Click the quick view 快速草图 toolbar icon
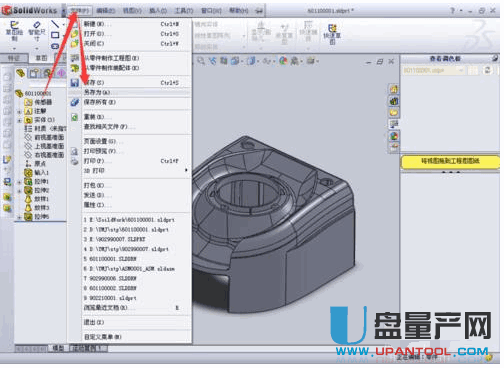 tap(332, 34)
